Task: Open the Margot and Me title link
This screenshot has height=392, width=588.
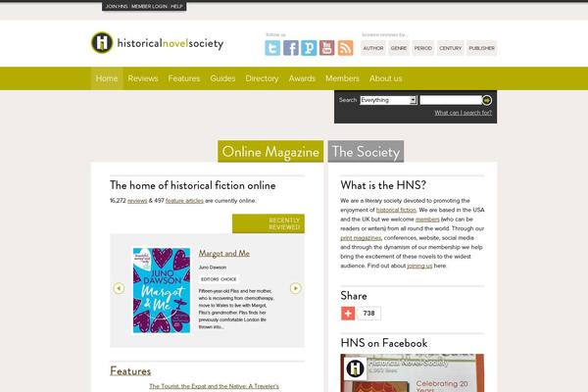Action: click(x=224, y=253)
